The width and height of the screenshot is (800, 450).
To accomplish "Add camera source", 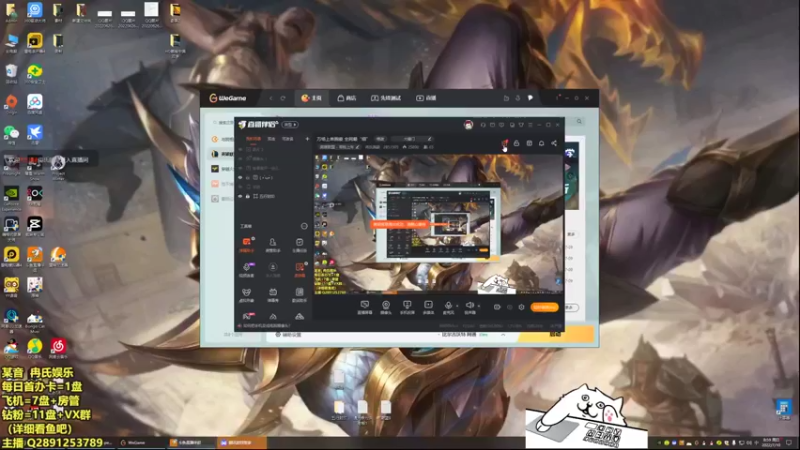I will [x=386, y=307].
